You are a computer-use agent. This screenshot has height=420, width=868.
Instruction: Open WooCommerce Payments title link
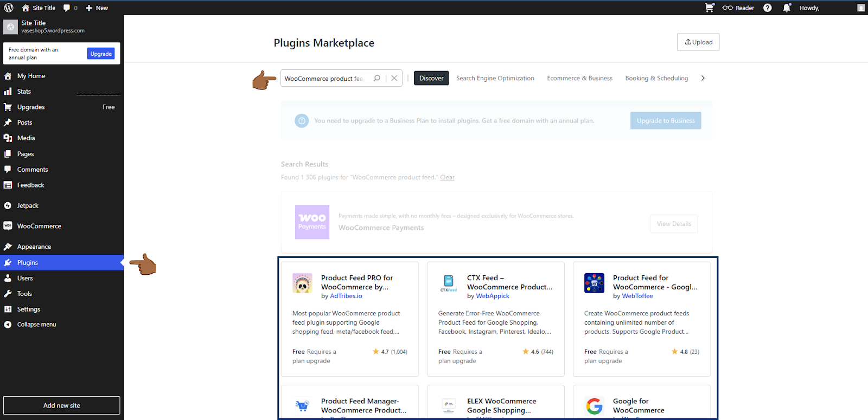381,228
